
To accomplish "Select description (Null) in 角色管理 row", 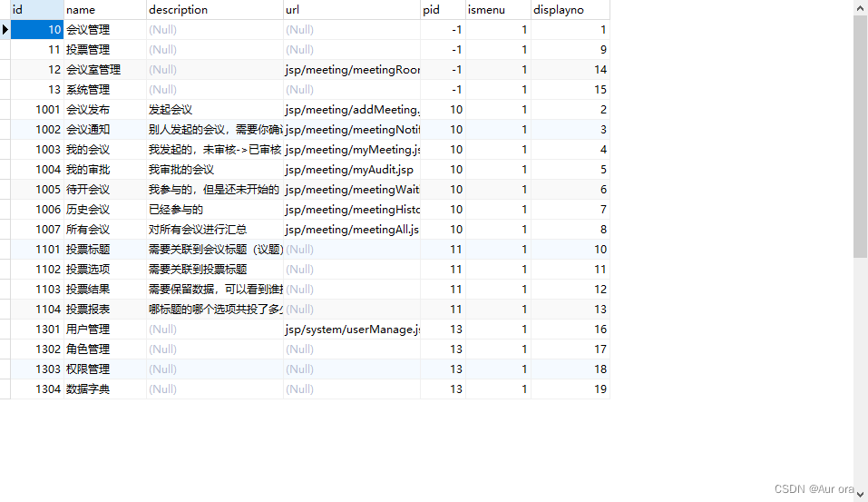I will point(215,349).
